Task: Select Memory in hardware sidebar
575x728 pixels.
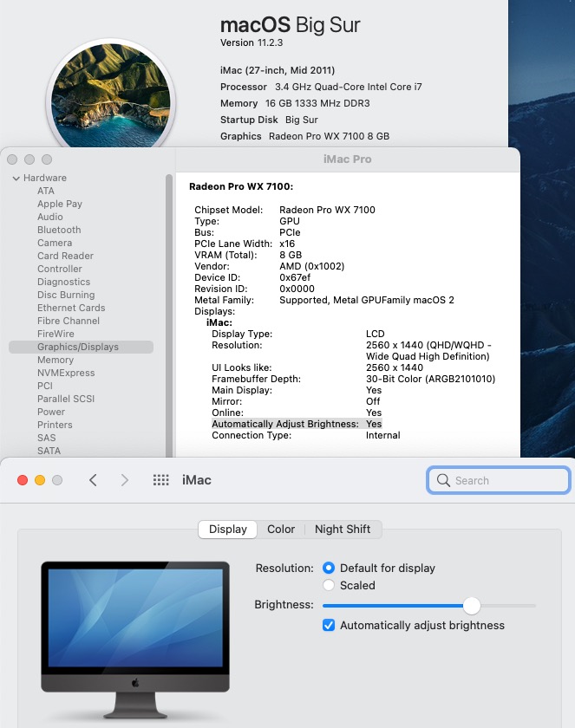Action: tap(56, 360)
